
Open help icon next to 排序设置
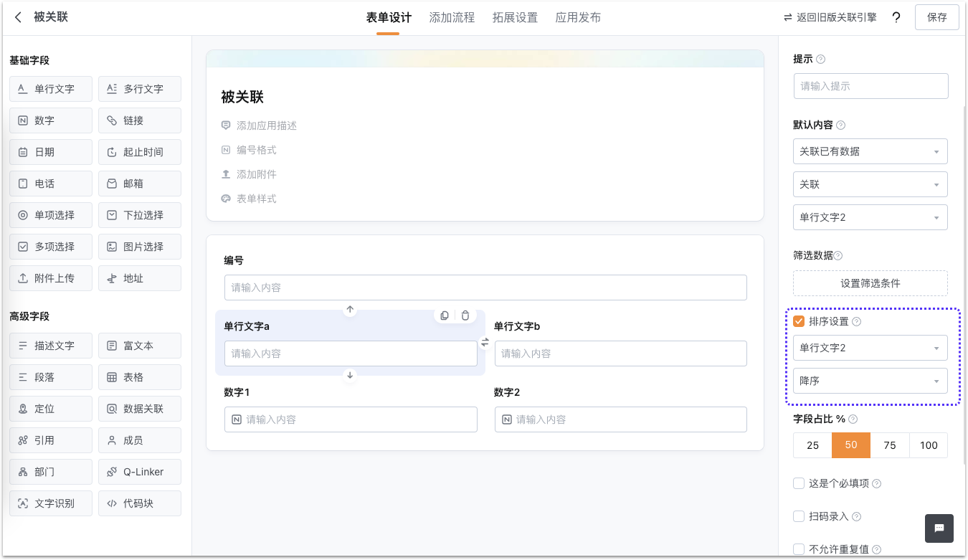click(857, 322)
